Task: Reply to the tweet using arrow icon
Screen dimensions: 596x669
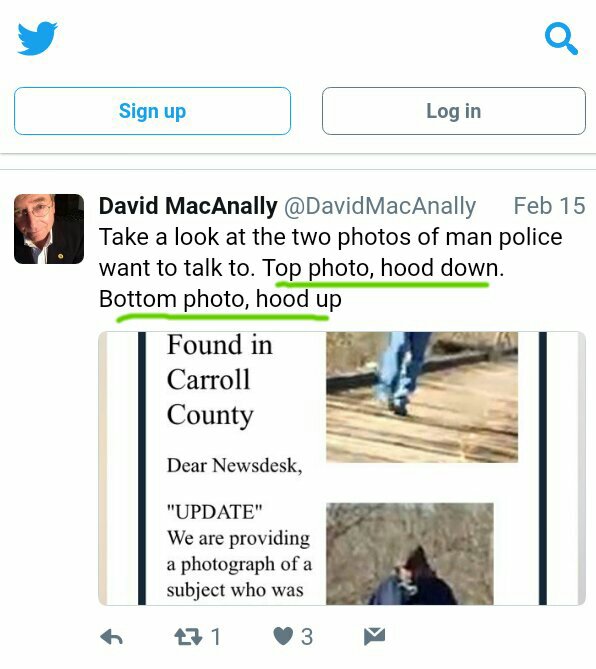Action: click(111, 637)
